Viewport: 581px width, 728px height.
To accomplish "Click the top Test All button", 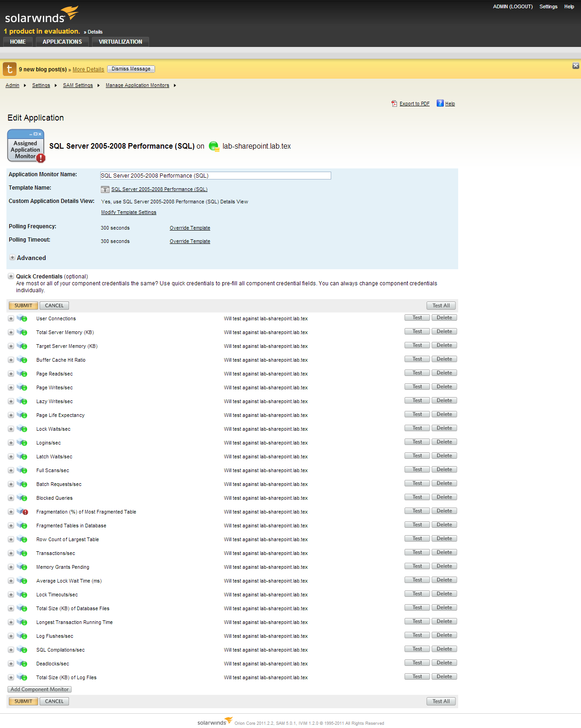I will coord(441,306).
